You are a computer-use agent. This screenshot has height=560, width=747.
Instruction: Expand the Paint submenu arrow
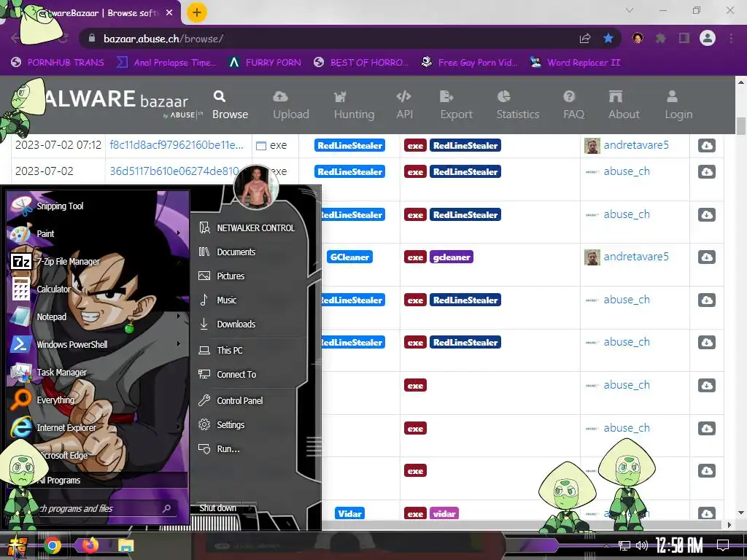(179, 233)
